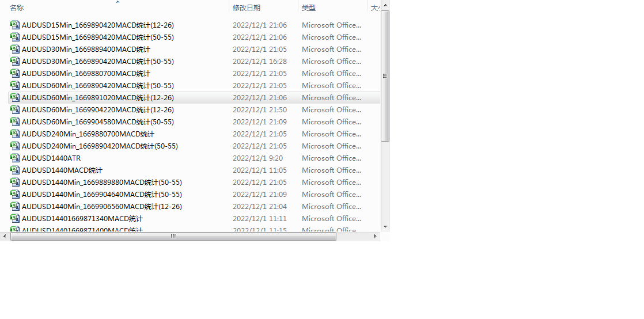The image size is (644, 319).
Task: Select file name AUDUSD1440MACD统计
Action: point(62,170)
